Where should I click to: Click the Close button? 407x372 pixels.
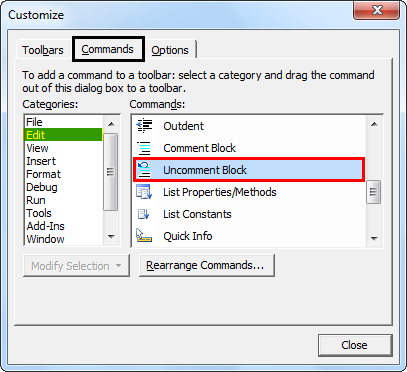(355, 345)
